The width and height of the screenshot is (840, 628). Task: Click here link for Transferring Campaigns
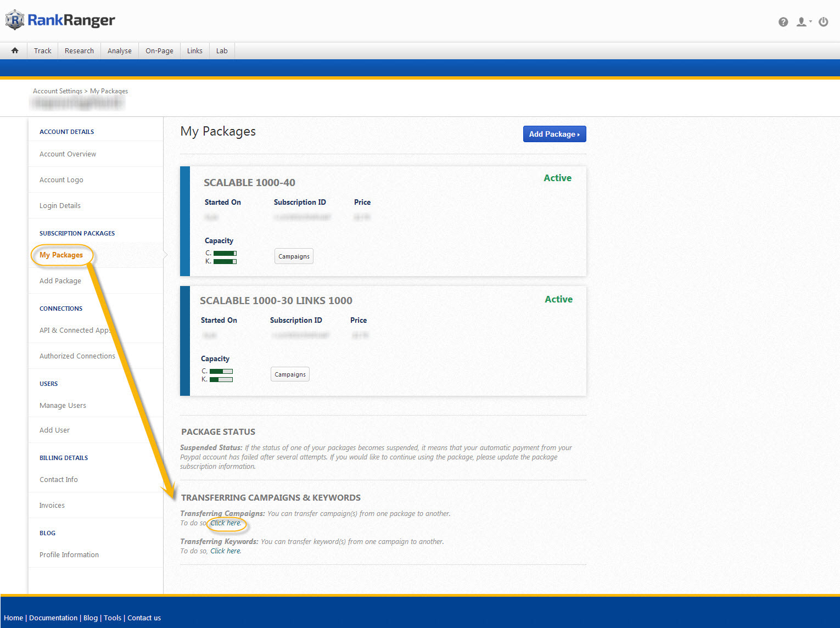pyautogui.click(x=226, y=523)
